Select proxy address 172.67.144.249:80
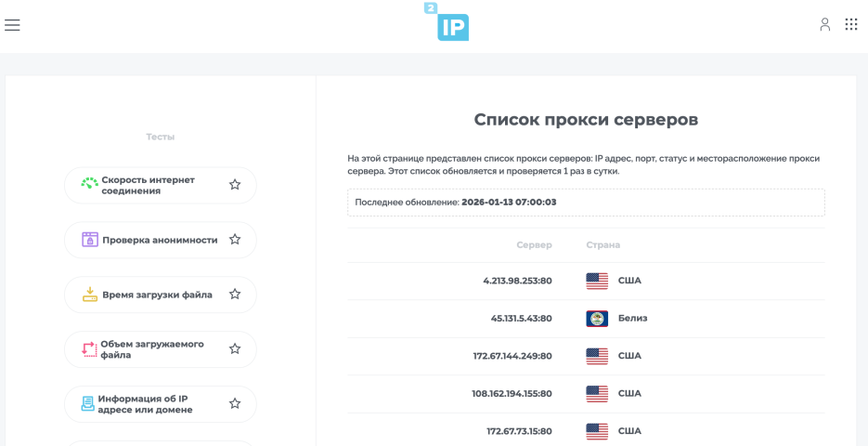868x446 pixels. 512,356
